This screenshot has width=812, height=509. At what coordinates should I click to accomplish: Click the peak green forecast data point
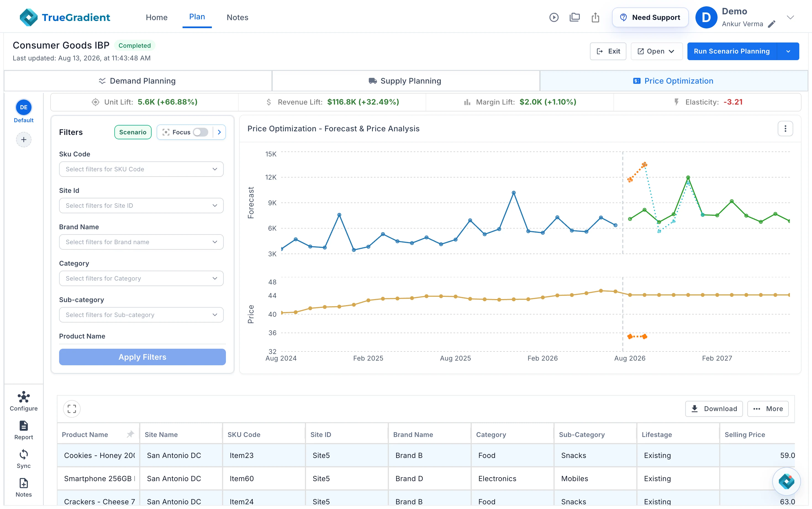click(688, 177)
